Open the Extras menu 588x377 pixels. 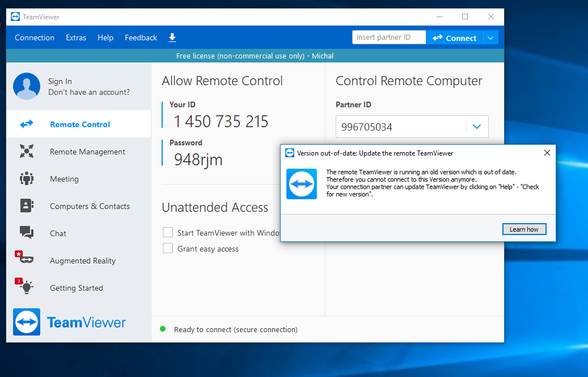pos(76,37)
